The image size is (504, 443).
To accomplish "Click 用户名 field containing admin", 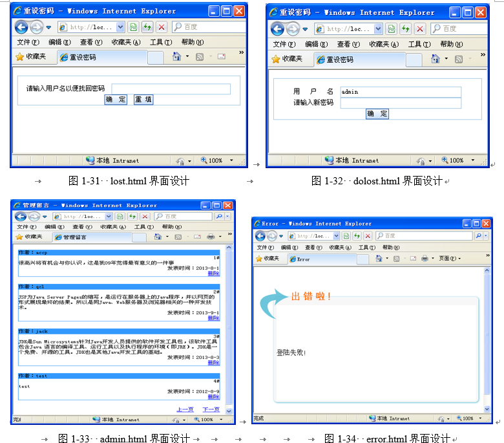I will 401,92.
